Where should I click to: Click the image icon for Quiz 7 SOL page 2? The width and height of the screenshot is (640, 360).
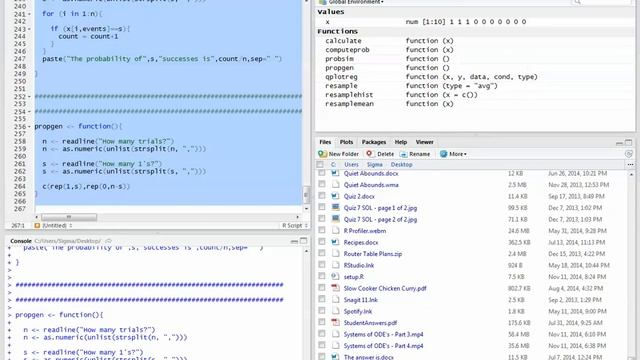(335, 219)
